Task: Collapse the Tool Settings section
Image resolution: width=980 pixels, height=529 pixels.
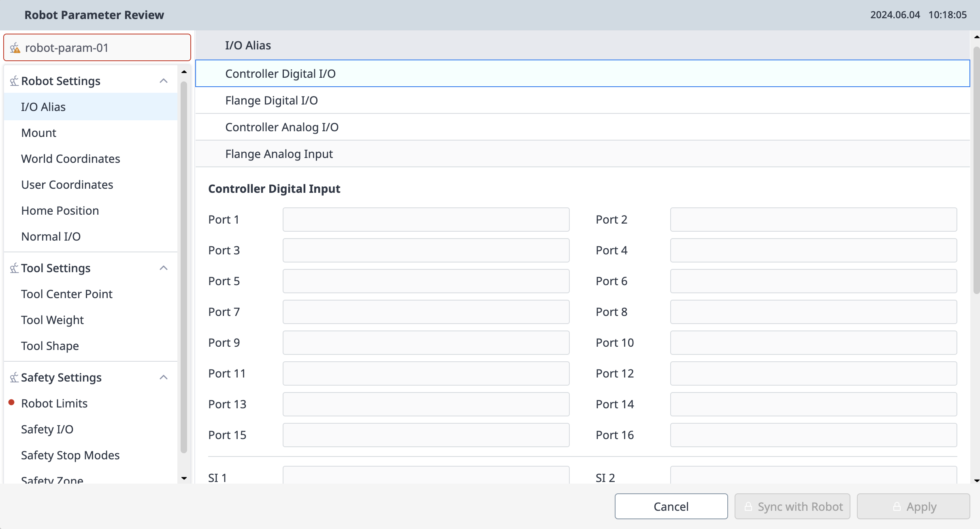Action: pyautogui.click(x=164, y=268)
